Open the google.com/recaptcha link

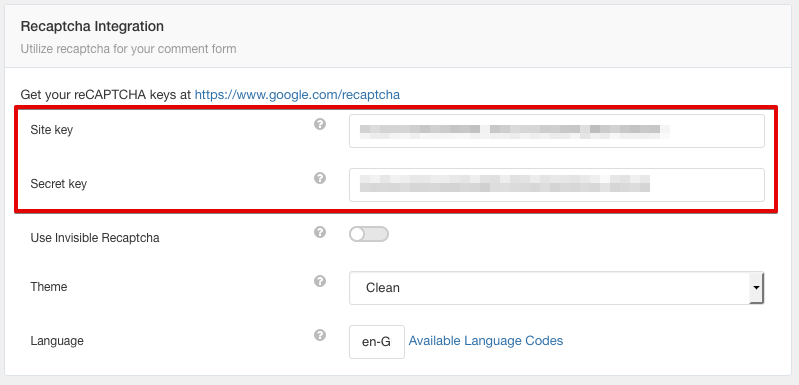click(x=297, y=94)
